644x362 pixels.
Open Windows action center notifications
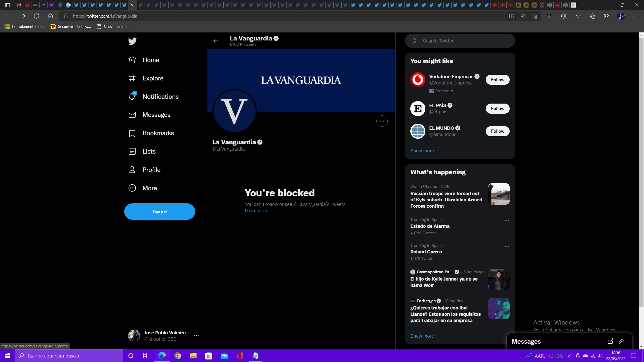[x=634, y=356]
